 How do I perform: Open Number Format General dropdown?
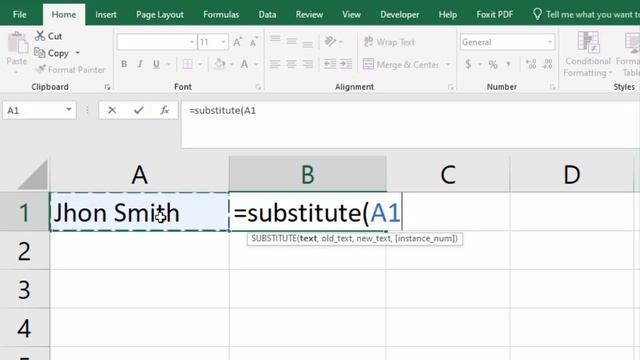(550, 42)
